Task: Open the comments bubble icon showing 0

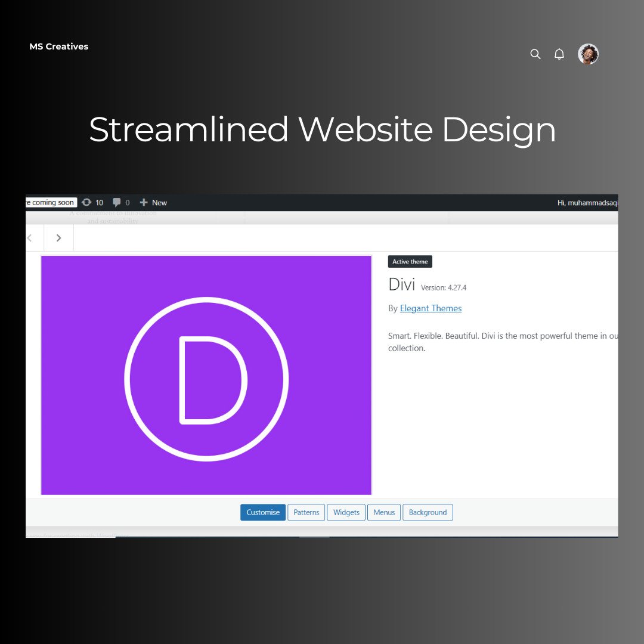Action: coord(121,203)
